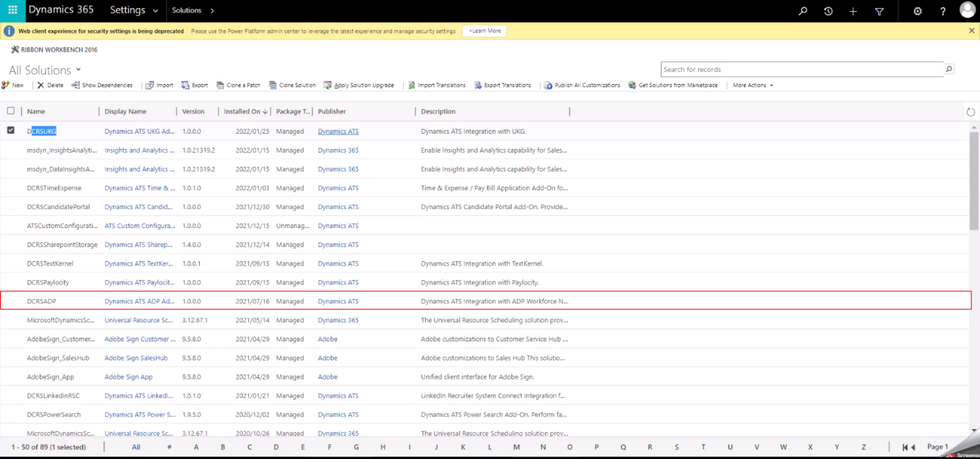The width and height of the screenshot is (980, 459).
Task: Sort by Description column header
Action: click(x=438, y=111)
